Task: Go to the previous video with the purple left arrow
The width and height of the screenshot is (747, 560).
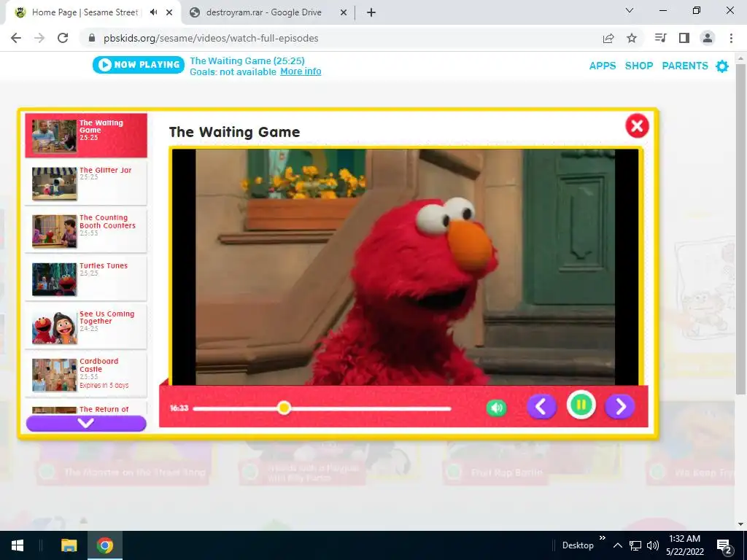Action: 541,407
